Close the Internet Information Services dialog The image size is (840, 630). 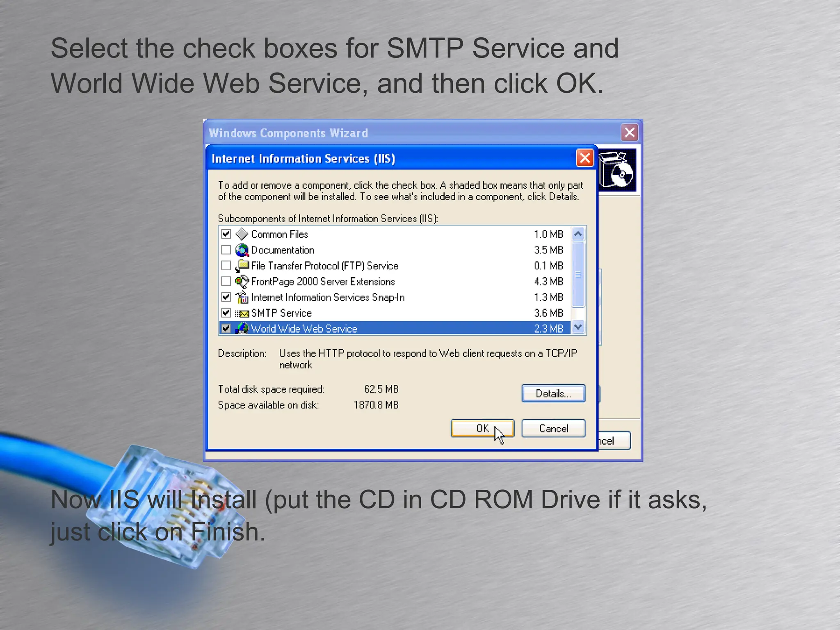pos(585,158)
